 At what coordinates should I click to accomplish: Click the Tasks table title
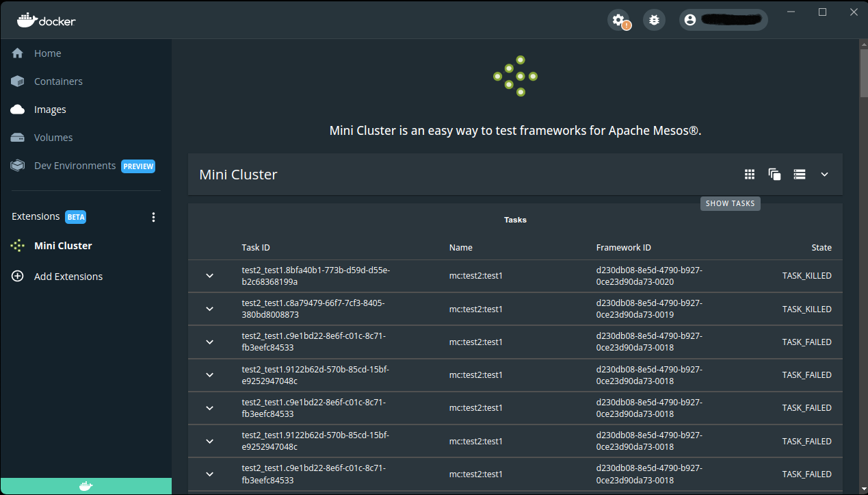tap(515, 220)
